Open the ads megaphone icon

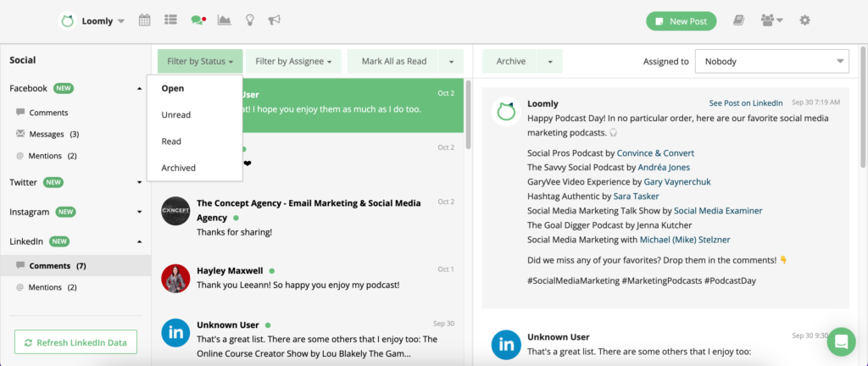coord(274,20)
